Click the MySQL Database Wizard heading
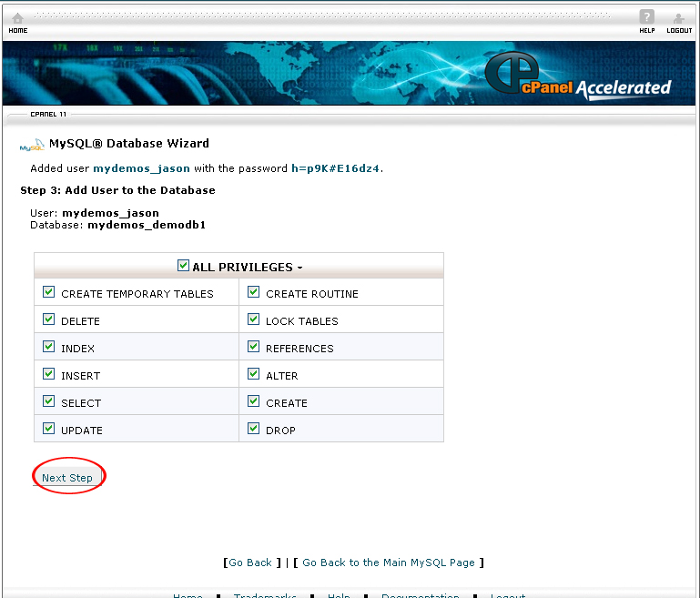 click(x=129, y=143)
